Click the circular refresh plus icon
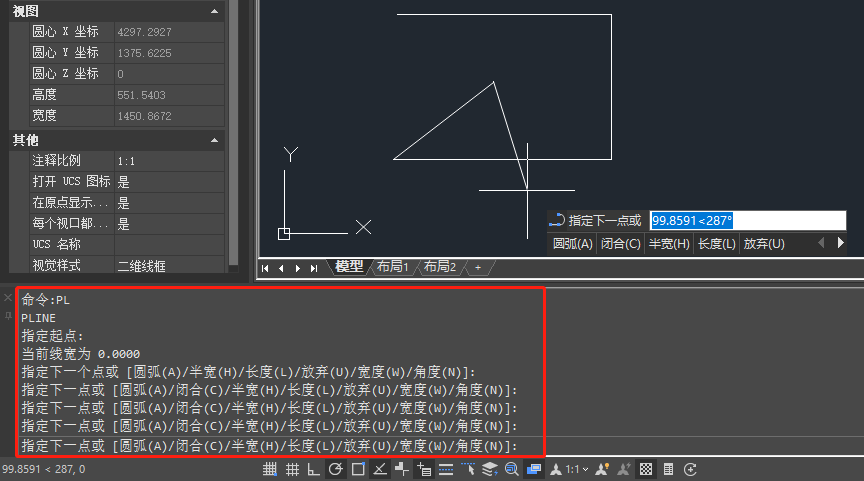This screenshot has width=864, height=481. (x=690, y=469)
